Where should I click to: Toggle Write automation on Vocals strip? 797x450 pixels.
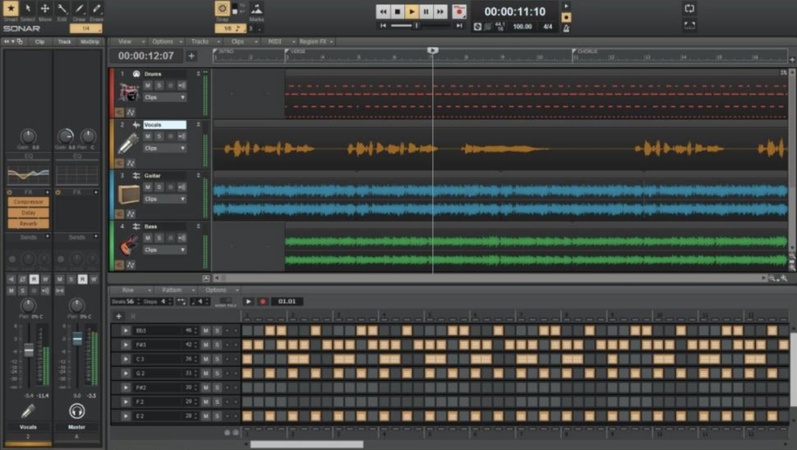point(45,279)
